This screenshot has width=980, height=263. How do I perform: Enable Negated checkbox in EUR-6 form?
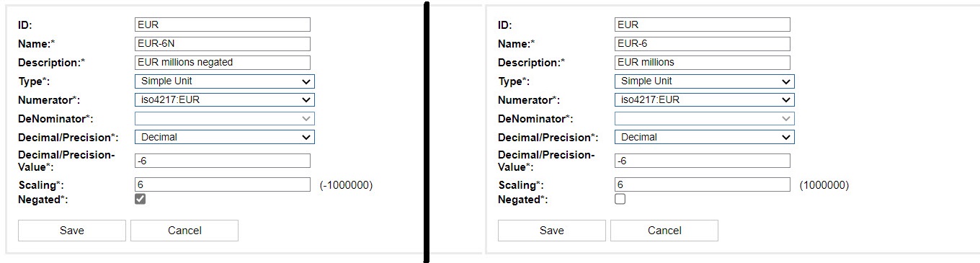click(620, 200)
